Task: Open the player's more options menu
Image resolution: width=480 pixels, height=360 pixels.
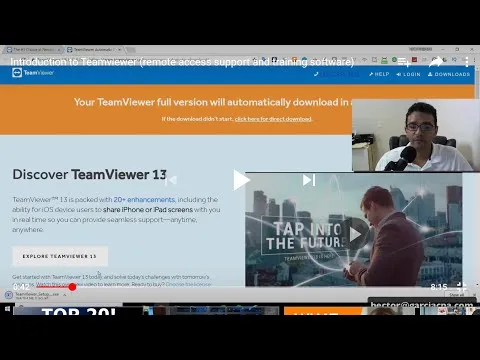Action: pos(467,62)
